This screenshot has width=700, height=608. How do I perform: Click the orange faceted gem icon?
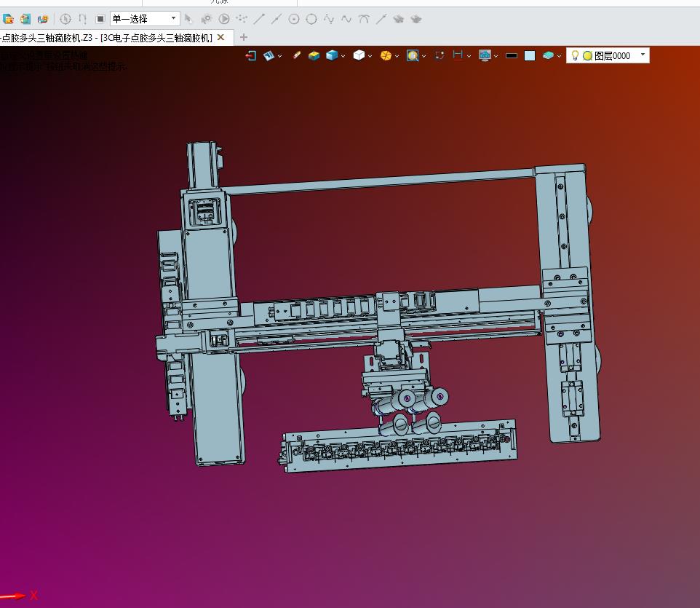click(x=386, y=55)
